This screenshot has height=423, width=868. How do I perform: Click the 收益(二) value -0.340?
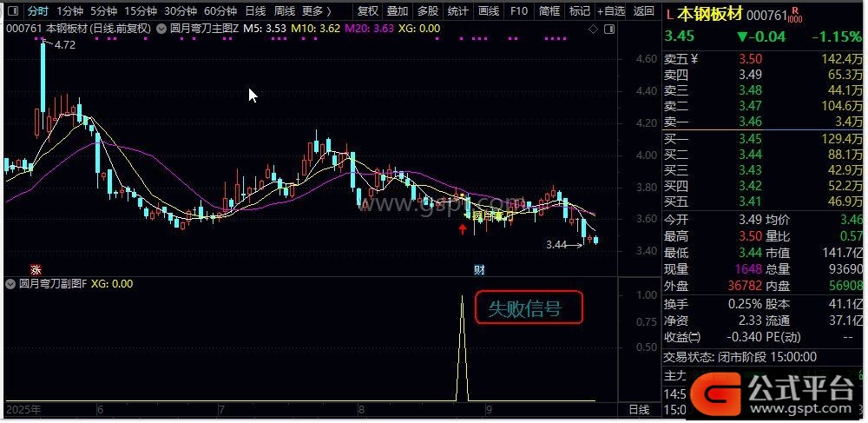tap(743, 337)
